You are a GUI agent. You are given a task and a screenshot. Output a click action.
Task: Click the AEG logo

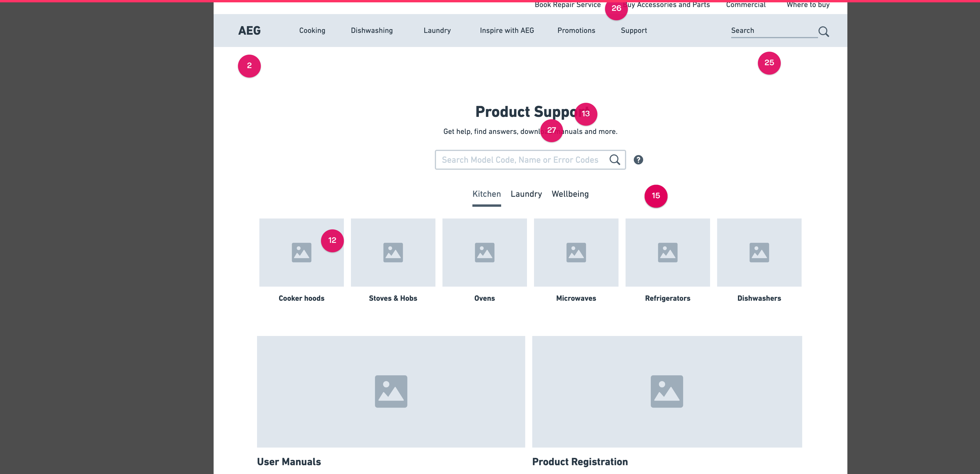click(250, 31)
